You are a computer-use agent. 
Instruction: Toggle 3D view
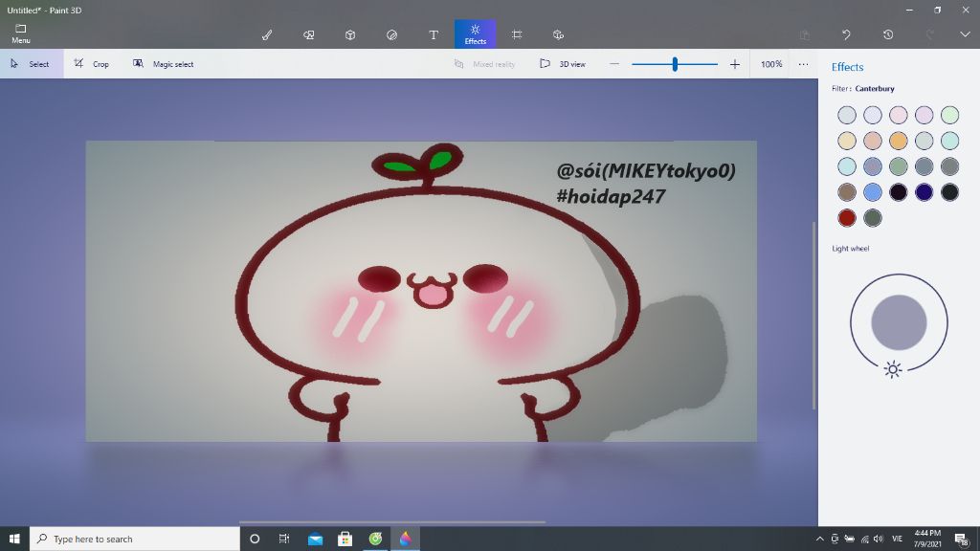563,64
